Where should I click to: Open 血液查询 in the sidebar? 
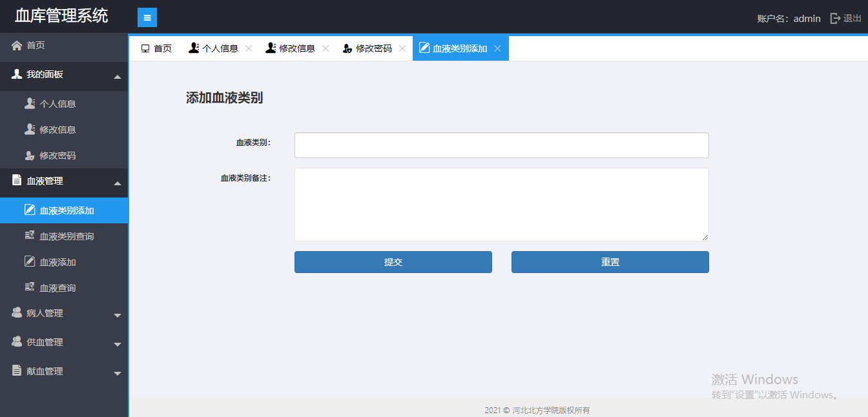64,288
